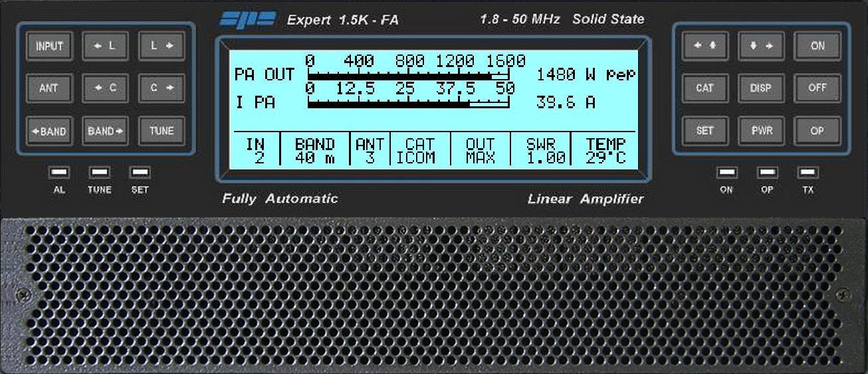Click the 'I PA' label on the display

point(255,103)
